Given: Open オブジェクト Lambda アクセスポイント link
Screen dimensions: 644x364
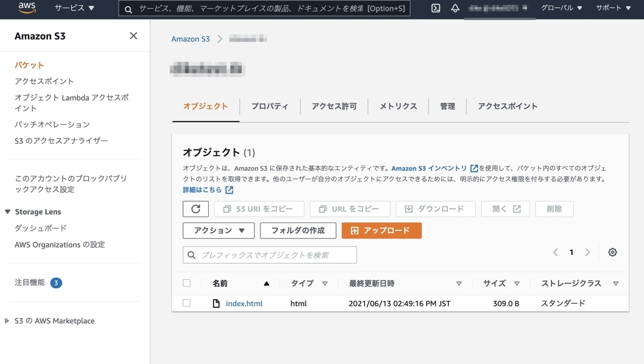Looking at the screenshot, I should coord(72,103).
